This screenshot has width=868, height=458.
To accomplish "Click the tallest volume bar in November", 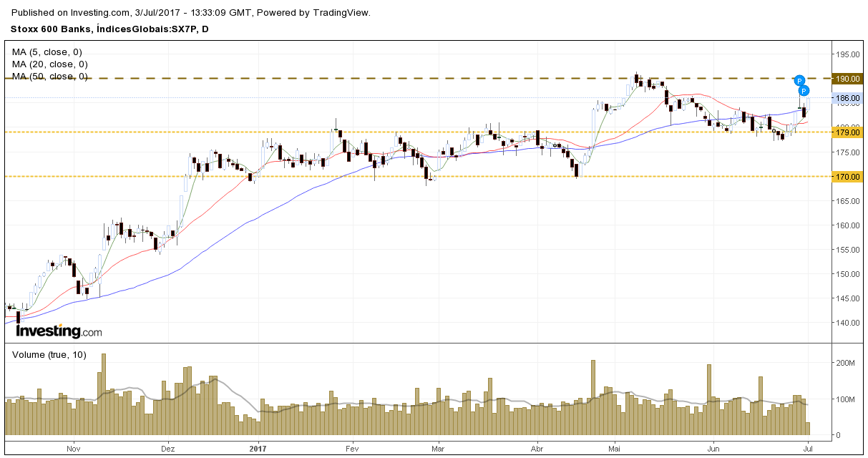I will click(x=104, y=394).
